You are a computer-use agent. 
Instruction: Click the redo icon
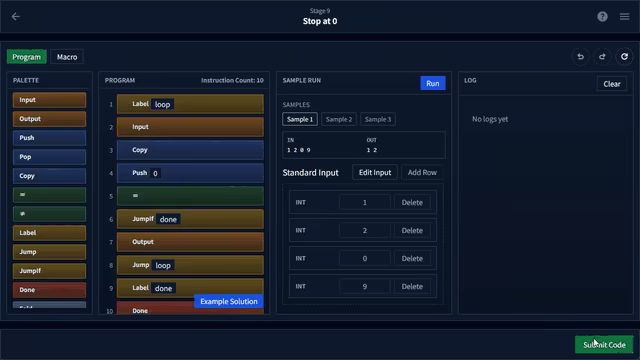pyautogui.click(x=602, y=57)
